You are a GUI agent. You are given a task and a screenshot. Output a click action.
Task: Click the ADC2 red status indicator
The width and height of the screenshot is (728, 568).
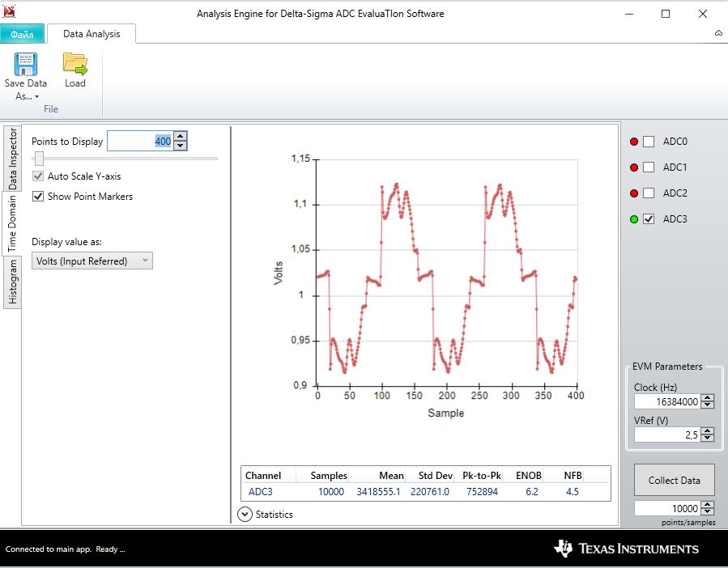(634, 193)
